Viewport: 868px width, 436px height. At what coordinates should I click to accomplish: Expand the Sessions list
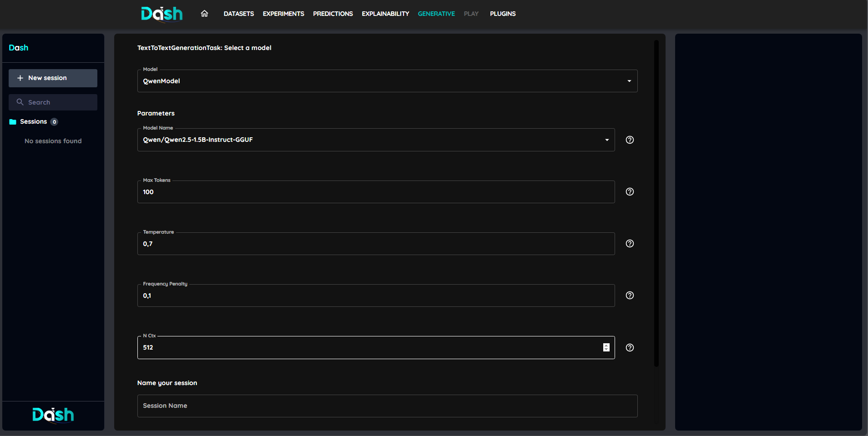click(x=34, y=122)
